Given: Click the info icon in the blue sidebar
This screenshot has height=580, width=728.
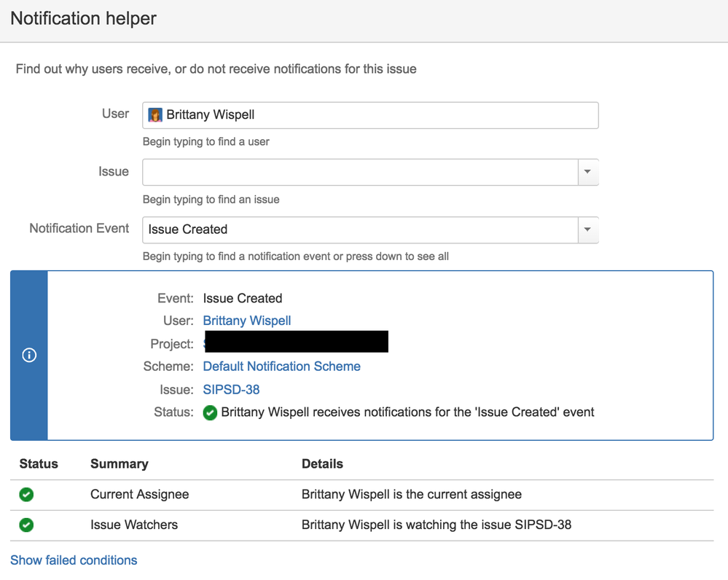Looking at the screenshot, I should click(x=29, y=355).
